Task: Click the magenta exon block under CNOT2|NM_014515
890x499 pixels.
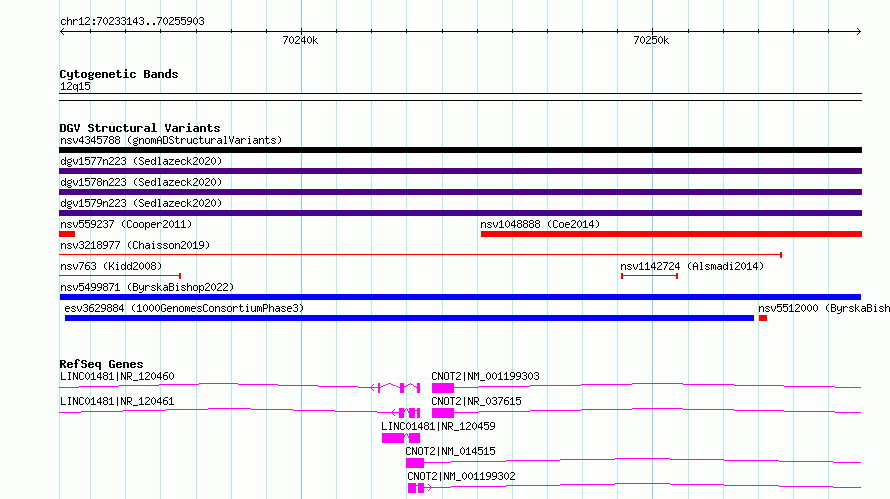Action: click(415, 463)
